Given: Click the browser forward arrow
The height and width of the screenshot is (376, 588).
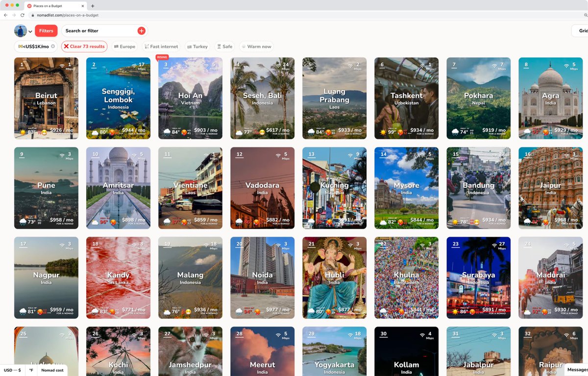Looking at the screenshot, I should 14,15.
